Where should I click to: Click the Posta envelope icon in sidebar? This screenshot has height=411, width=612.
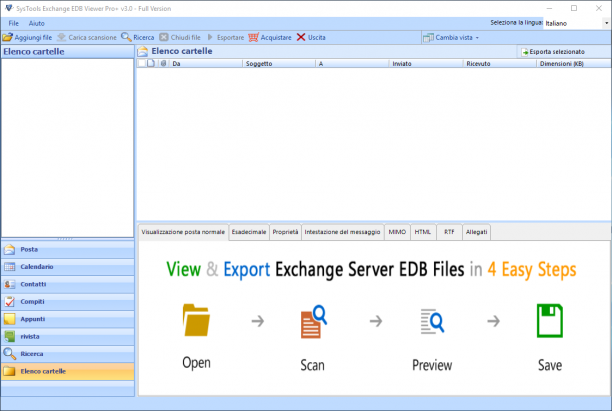click(9, 250)
